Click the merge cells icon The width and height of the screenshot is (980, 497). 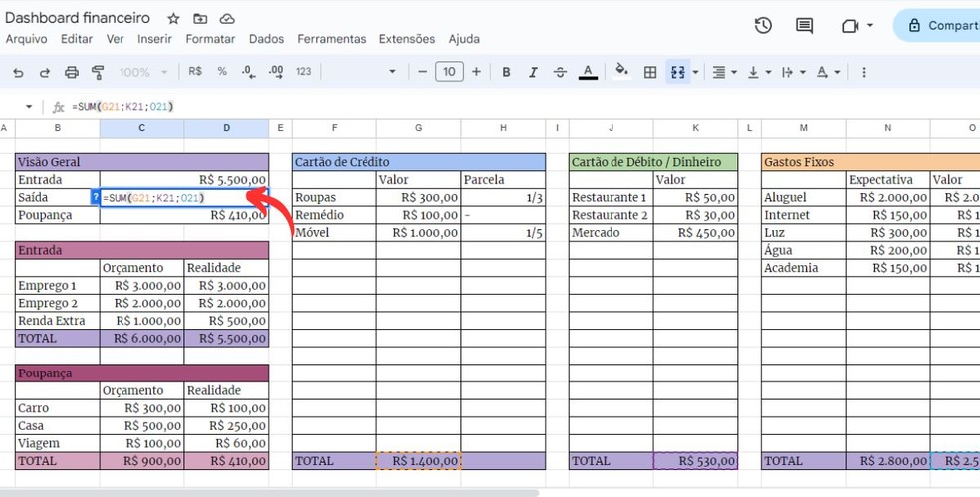coord(678,72)
